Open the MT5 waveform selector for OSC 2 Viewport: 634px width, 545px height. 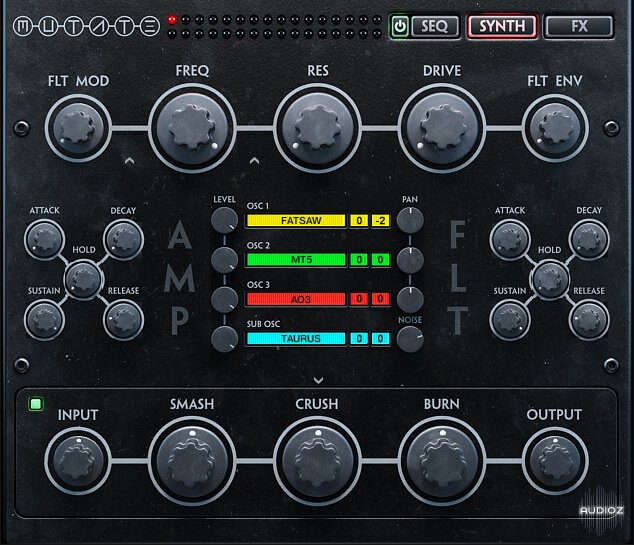click(x=296, y=260)
